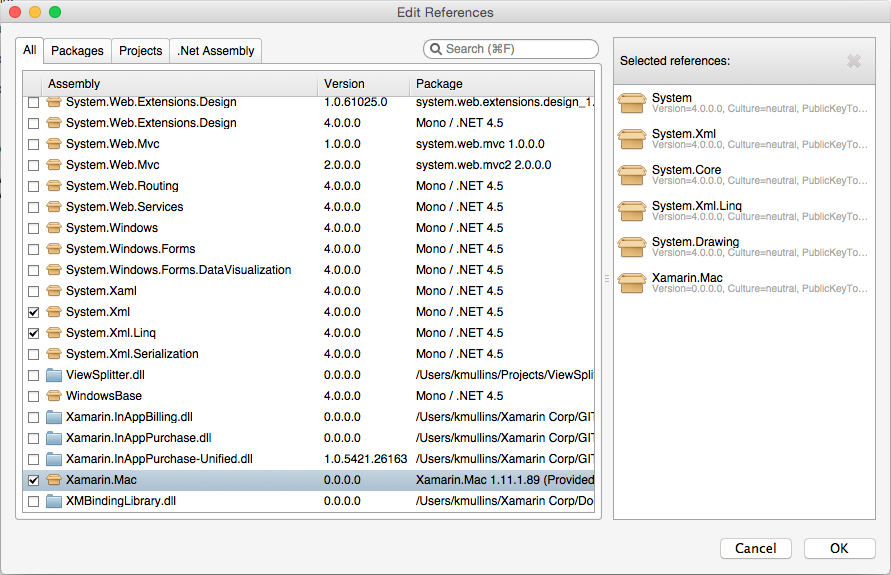The width and height of the screenshot is (891, 575).
Task: Select the System.Xml.Serialization assembly name
Action: 132,354
